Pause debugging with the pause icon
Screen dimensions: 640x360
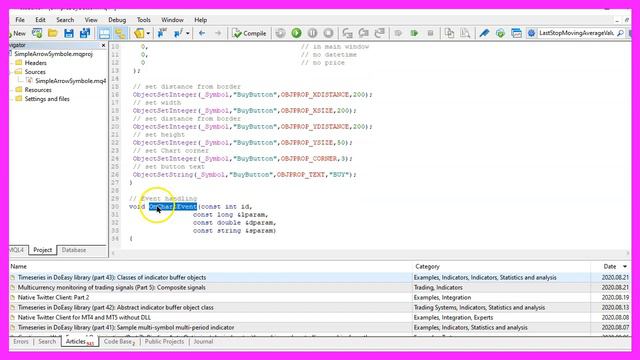(312, 33)
